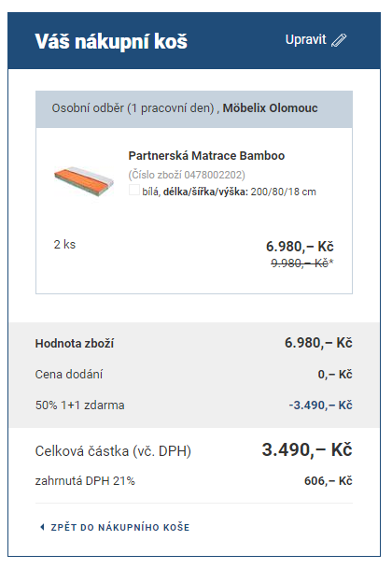Click the discount amount -3.490 Kč
The height and width of the screenshot is (569, 392).
point(320,405)
